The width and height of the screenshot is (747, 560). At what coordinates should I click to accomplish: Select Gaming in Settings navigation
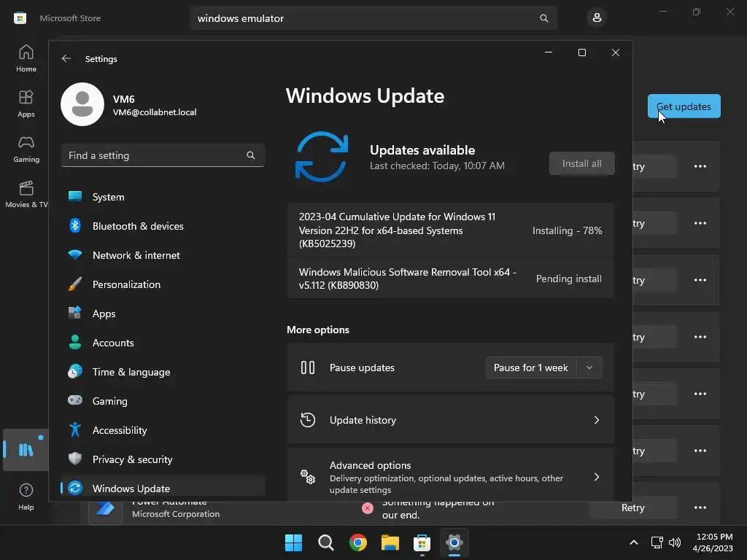pos(163,401)
